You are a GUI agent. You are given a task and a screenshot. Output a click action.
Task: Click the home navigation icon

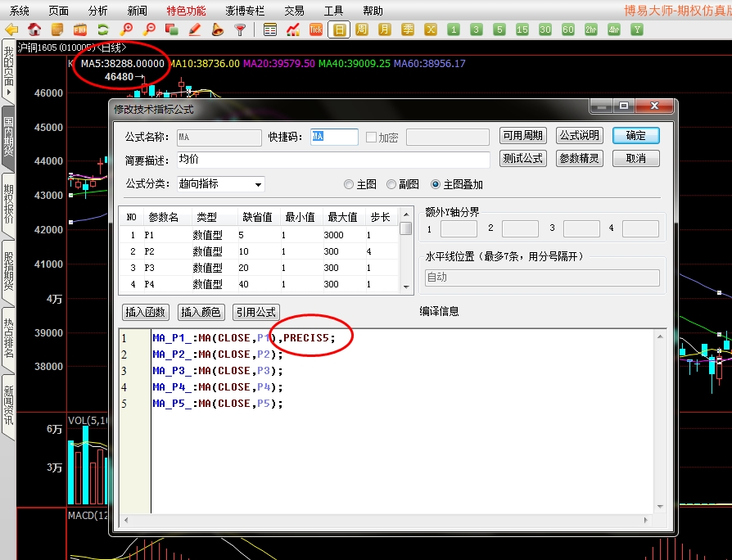tap(34, 29)
